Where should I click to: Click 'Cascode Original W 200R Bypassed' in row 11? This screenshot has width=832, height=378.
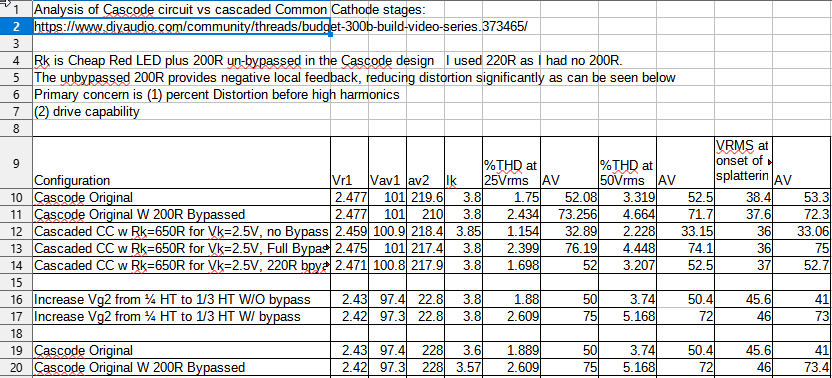click(x=181, y=214)
